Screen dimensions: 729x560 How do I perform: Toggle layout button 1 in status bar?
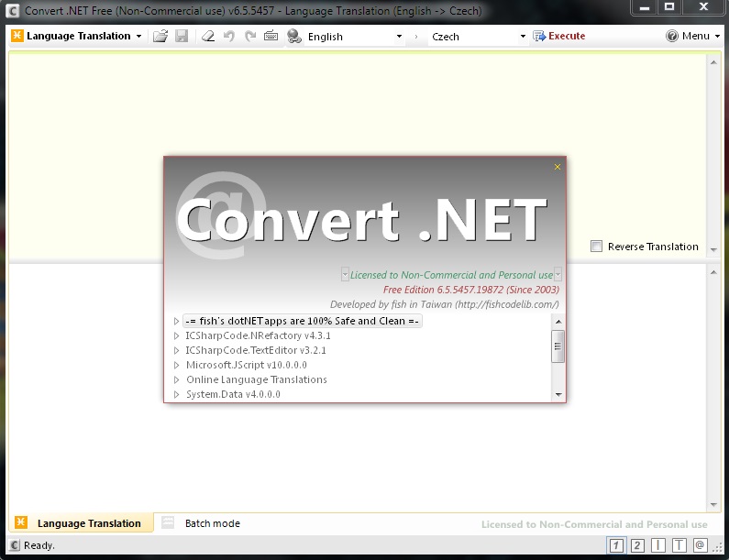click(x=616, y=545)
